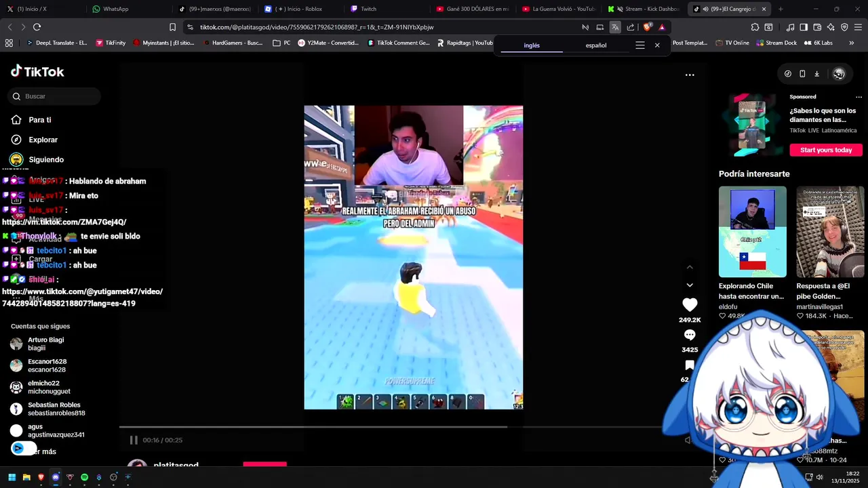The width and height of the screenshot is (868, 488).
Task: Bookmark this page using the address bar icon
Action: pos(172,27)
